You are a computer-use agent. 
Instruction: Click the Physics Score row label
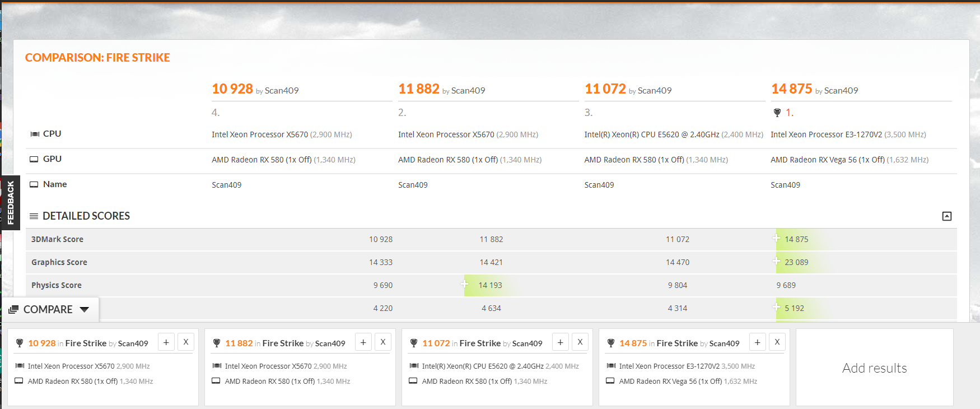[57, 285]
